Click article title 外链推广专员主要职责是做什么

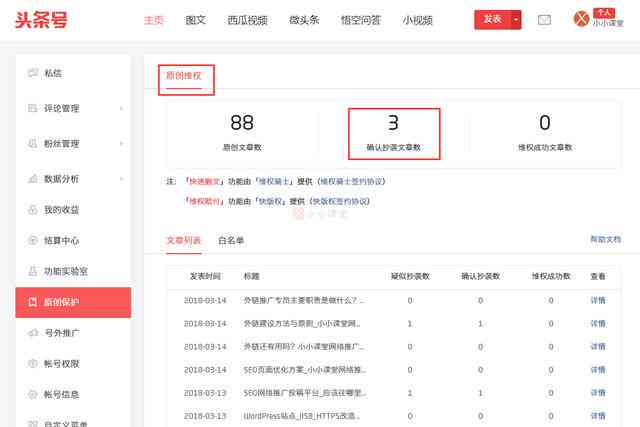(304, 300)
